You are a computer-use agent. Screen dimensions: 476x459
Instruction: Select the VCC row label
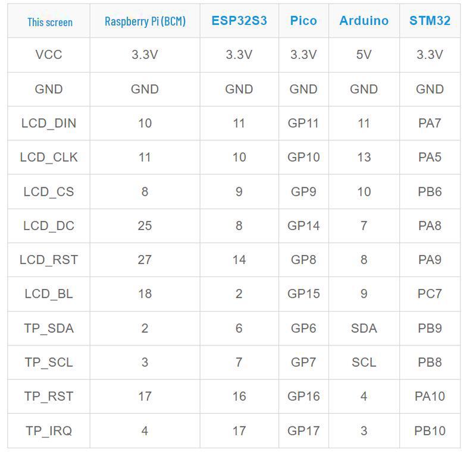[x=49, y=55]
